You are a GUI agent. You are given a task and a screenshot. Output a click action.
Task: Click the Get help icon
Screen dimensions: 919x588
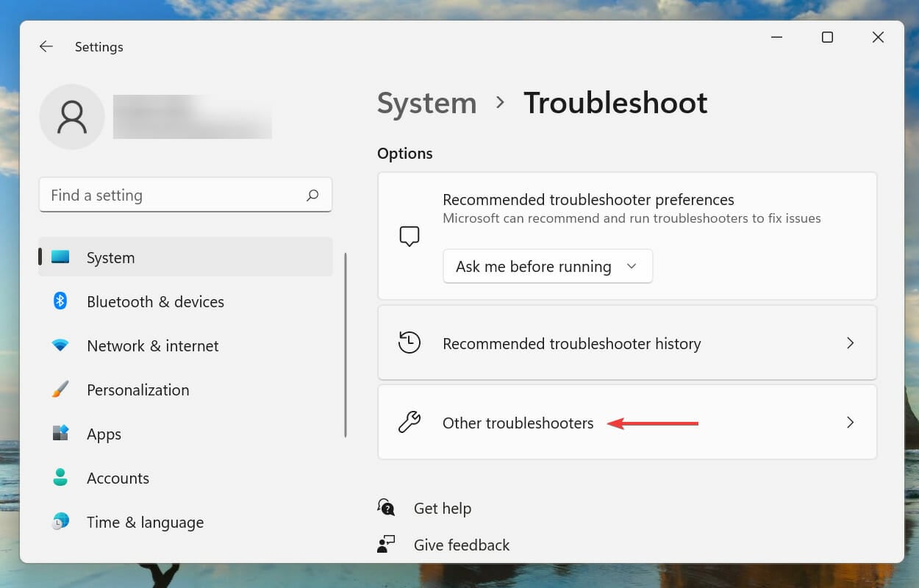tap(387, 508)
